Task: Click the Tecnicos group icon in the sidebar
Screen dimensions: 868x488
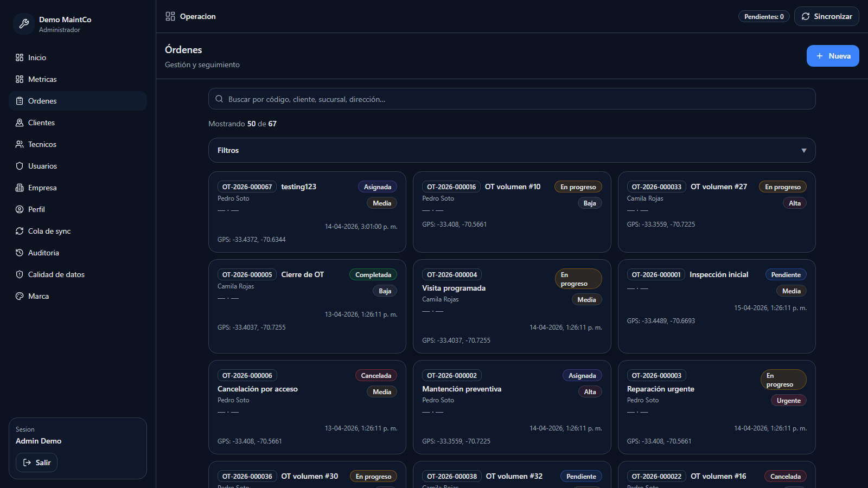Action: point(20,144)
